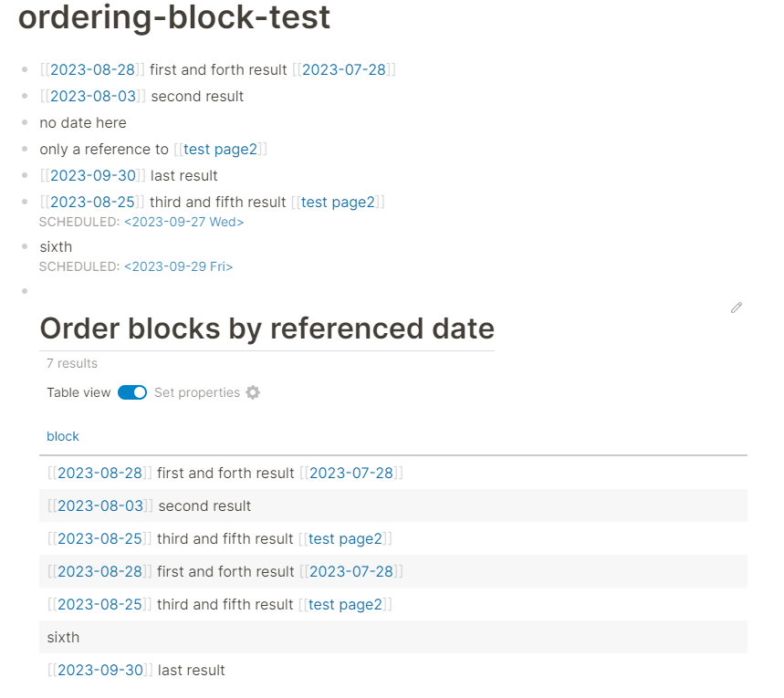Click bullet of 'second result' block

25,96
